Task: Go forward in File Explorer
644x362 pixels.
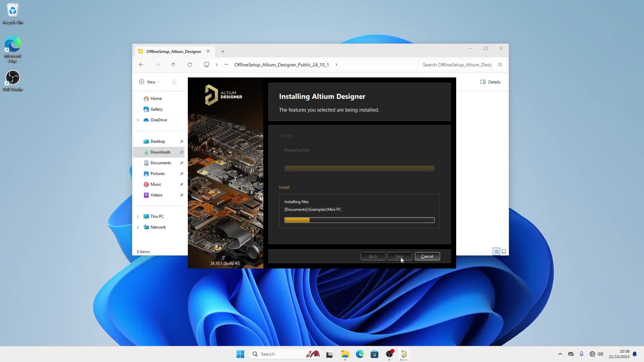Action: 157,65
